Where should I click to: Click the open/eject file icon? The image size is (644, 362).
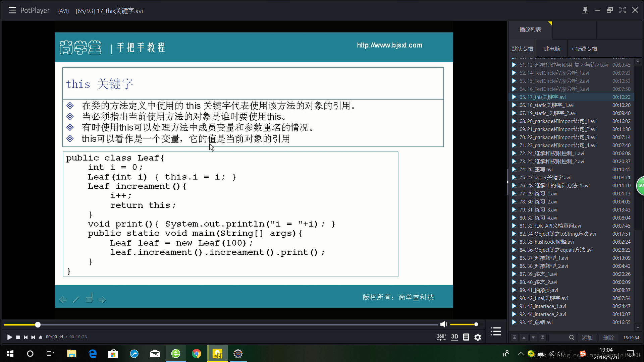pyautogui.click(x=41, y=337)
